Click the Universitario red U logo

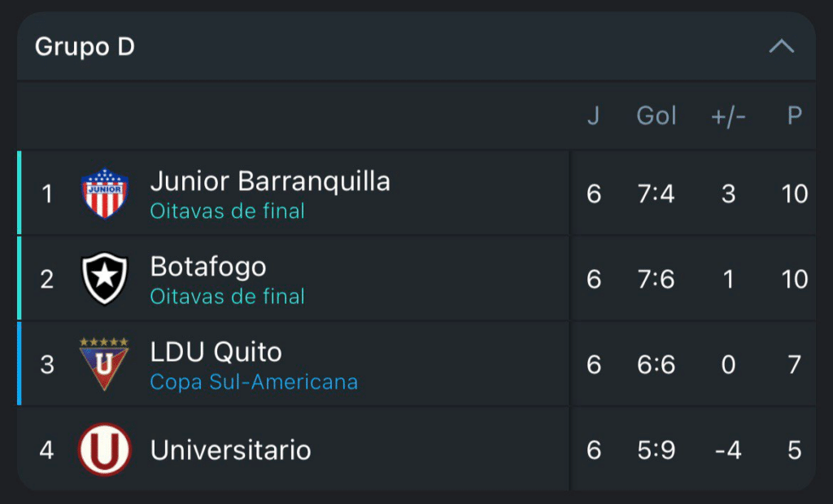pos(104,450)
